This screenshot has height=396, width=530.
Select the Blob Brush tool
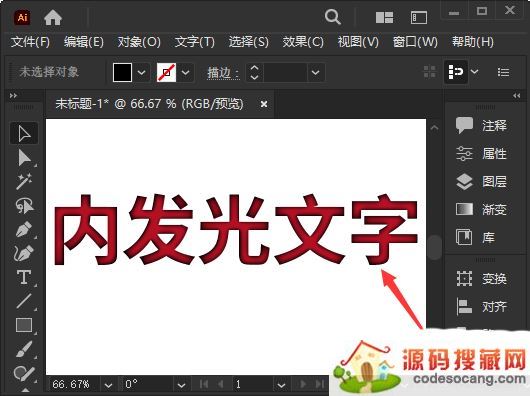[24, 374]
